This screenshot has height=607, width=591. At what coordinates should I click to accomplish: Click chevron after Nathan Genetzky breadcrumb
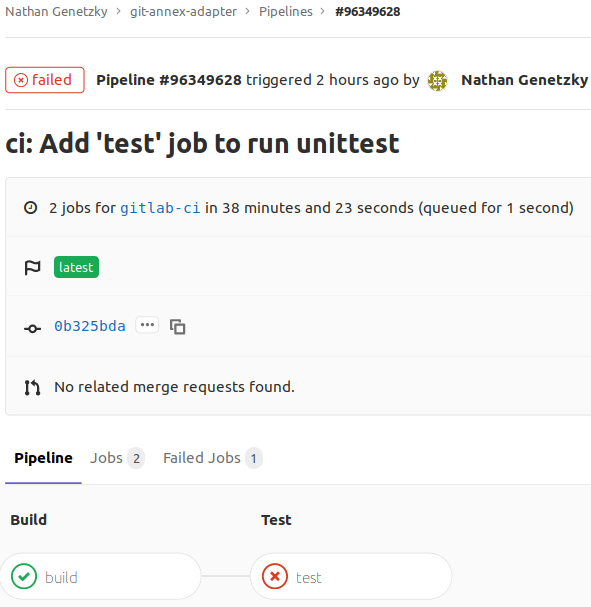pyautogui.click(x=118, y=12)
